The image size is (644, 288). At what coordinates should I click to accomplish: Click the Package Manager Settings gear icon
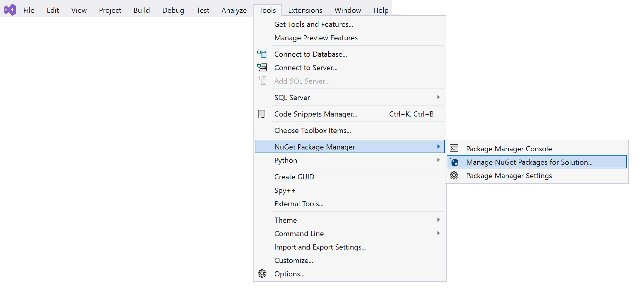click(454, 175)
